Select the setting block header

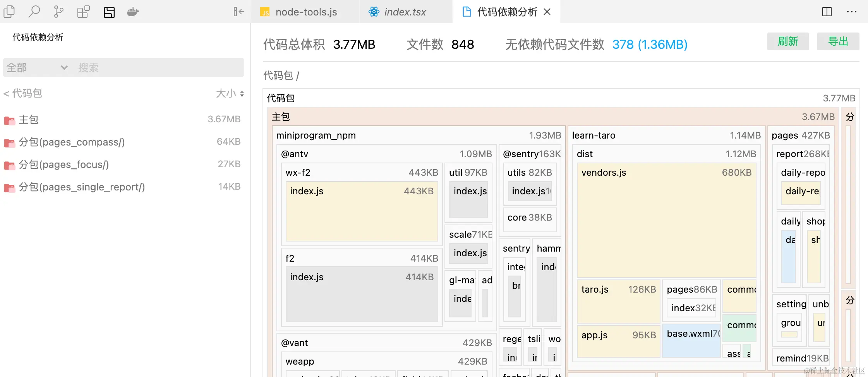click(789, 304)
